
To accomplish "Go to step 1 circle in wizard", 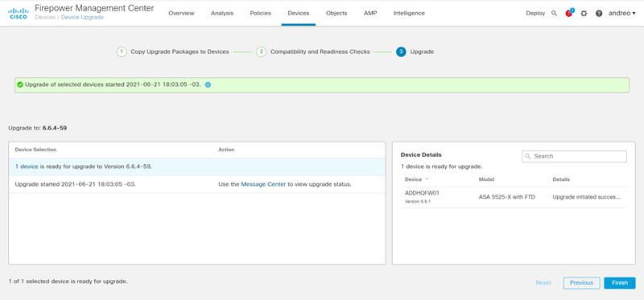I will [x=122, y=52].
